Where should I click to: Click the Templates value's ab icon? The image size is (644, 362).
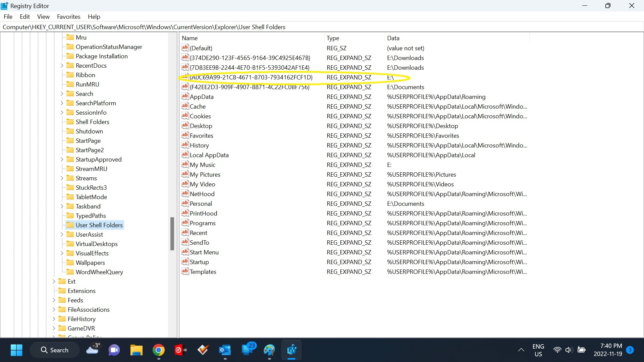click(185, 271)
